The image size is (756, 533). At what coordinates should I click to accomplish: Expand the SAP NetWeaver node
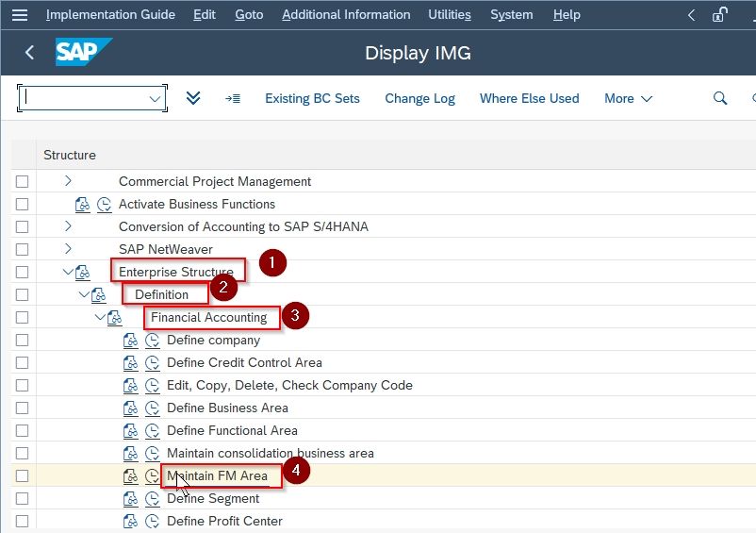coord(68,249)
